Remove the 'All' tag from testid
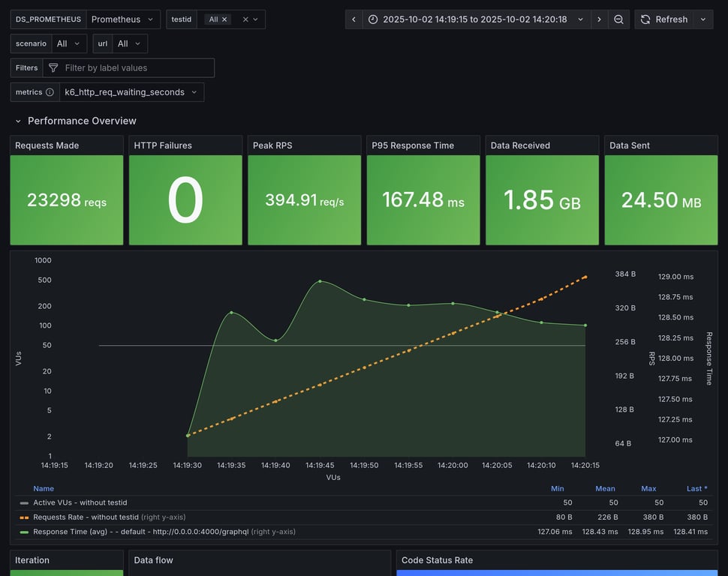728x576 pixels. tap(224, 19)
